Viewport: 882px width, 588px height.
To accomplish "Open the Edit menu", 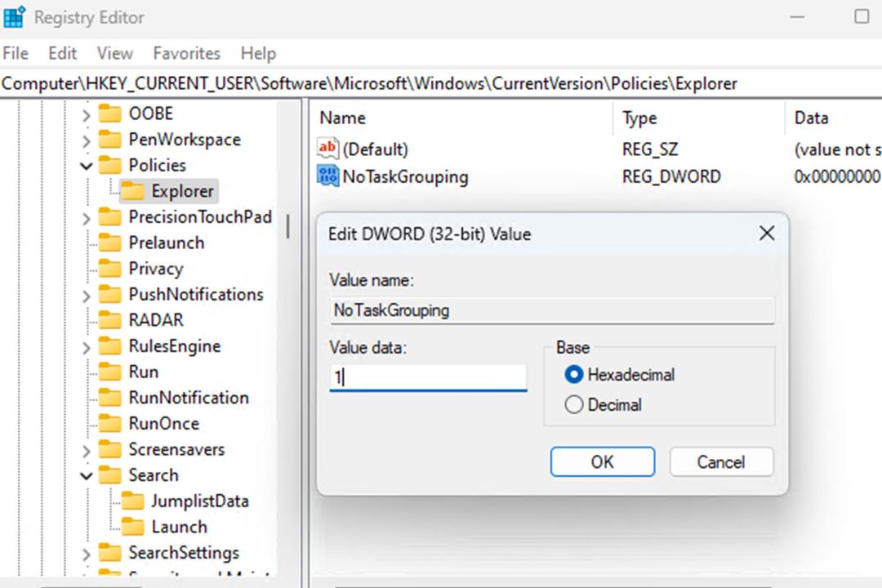I will pos(62,53).
